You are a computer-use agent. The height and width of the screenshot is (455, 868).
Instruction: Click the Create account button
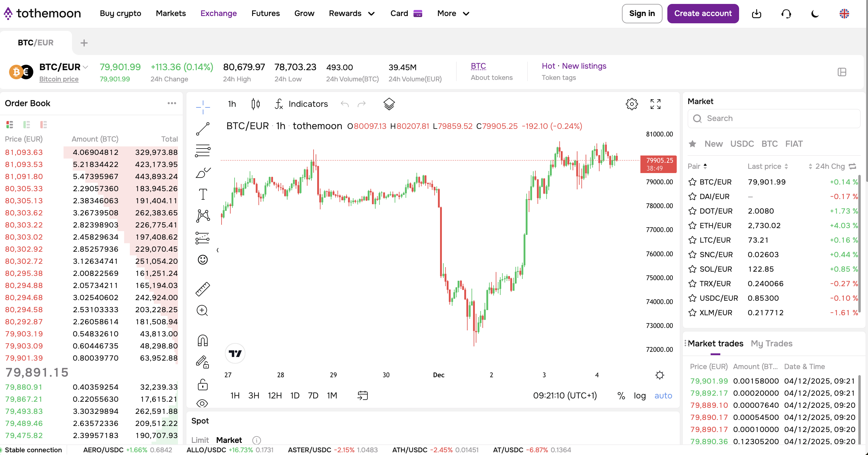703,14
